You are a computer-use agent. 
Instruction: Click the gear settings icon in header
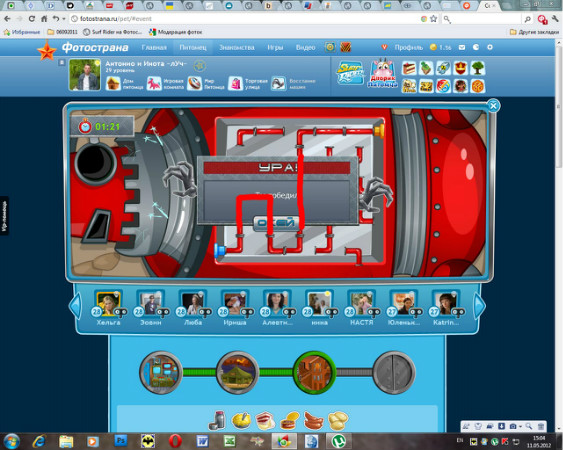[x=490, y=47]
